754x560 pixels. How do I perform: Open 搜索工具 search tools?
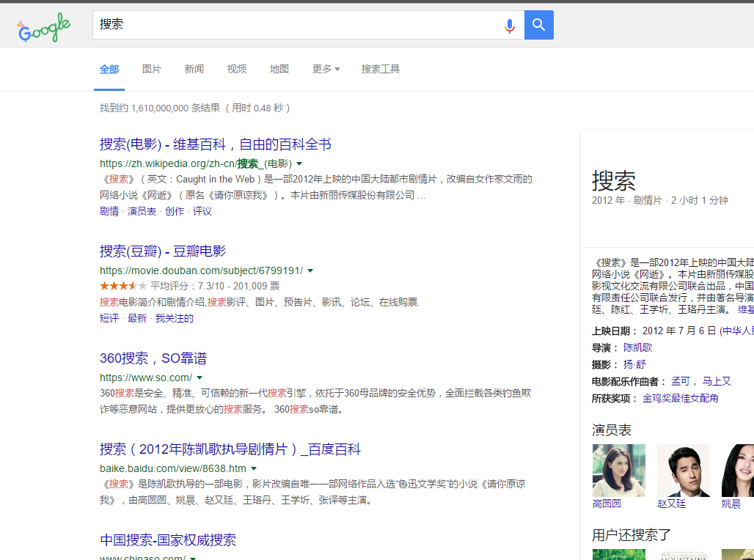[381, 69]
